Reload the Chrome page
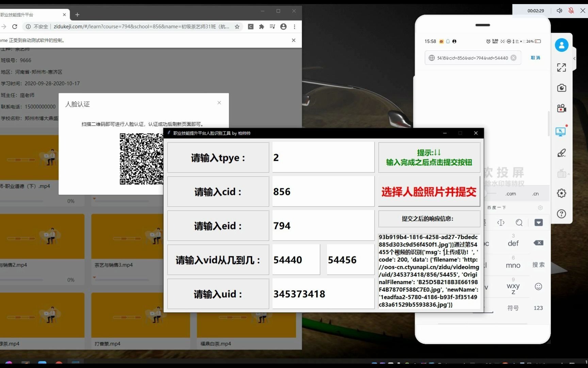 (x=15, y=27)
